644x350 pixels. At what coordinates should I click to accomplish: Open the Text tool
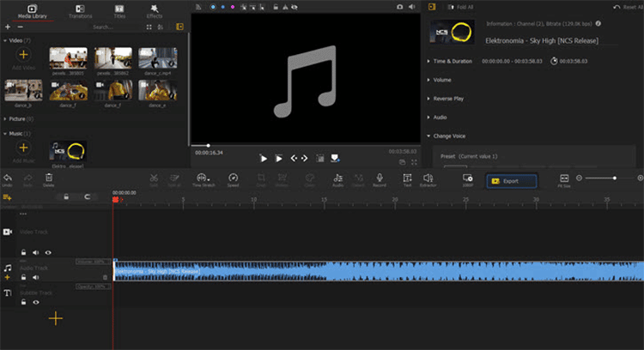pyautogui.click(x=407, y=178)
